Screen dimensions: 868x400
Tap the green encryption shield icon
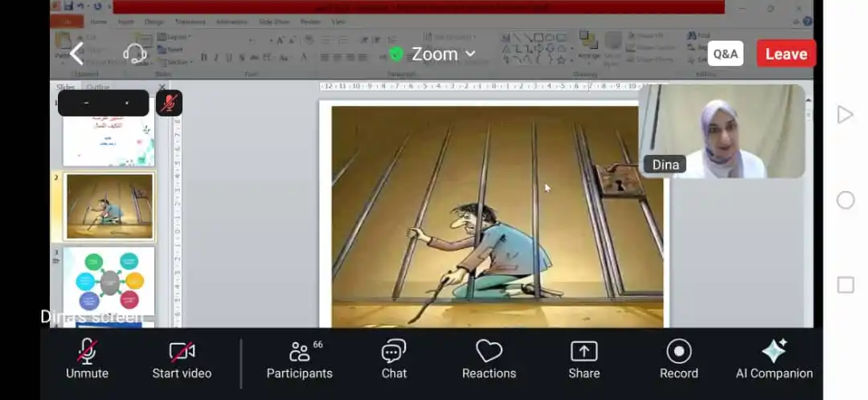point(395,55)
